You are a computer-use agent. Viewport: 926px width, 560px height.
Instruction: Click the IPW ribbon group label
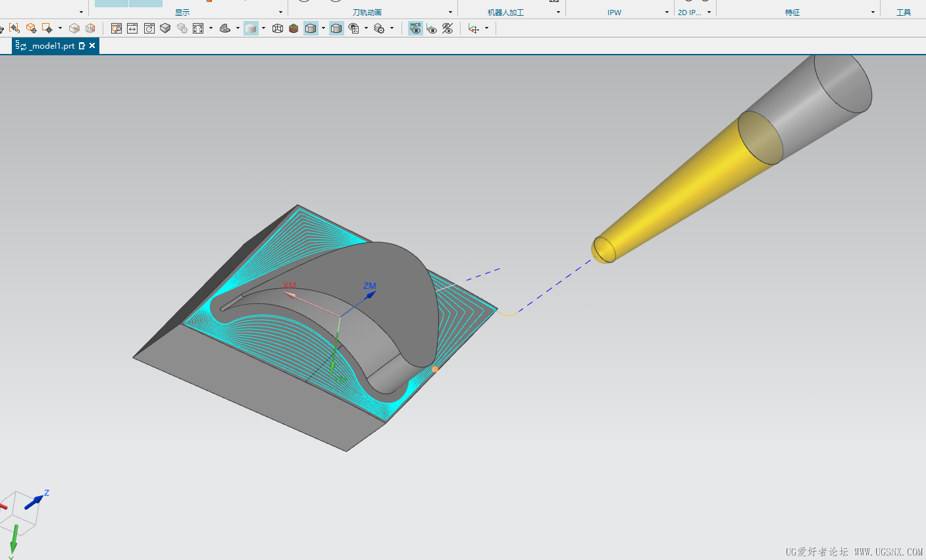pyautogui.click(x=615, y=13)
